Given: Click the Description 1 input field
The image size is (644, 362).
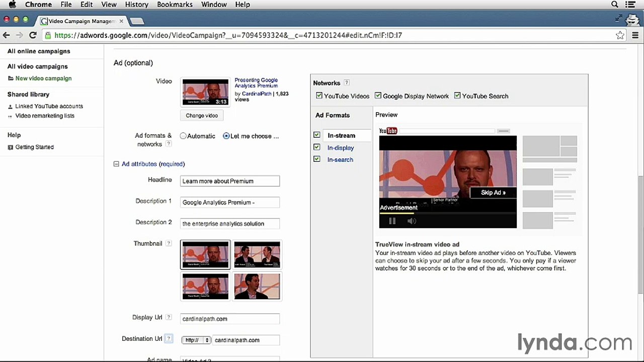Looking at the screenshot, I should [x=230, y=202].
